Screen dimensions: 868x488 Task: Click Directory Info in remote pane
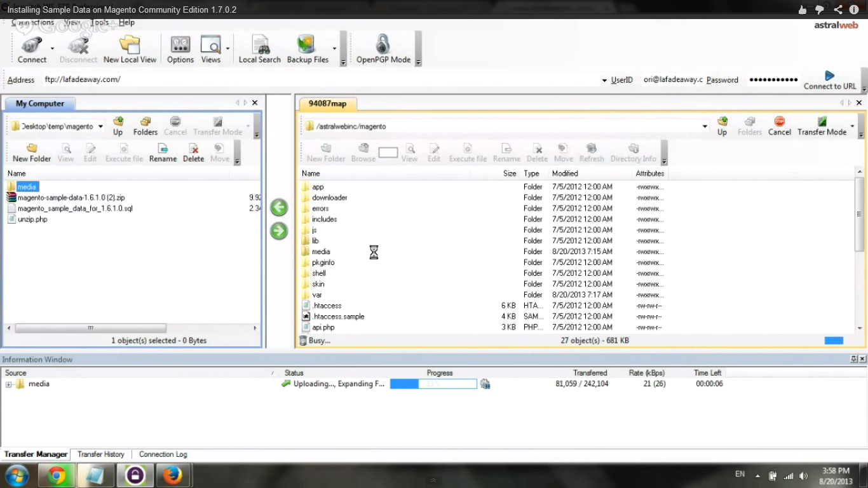tap(633, 152)
